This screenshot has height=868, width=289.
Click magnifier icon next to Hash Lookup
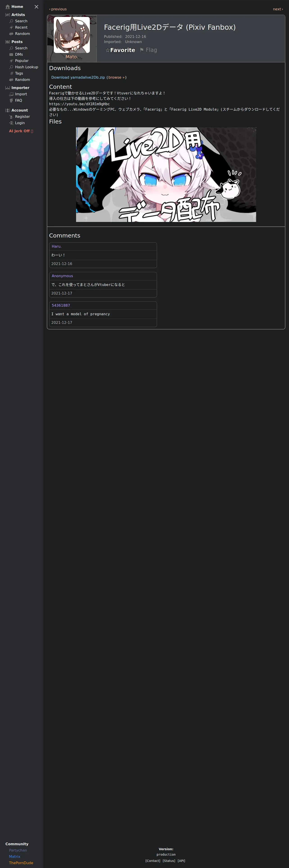(11, 67)
